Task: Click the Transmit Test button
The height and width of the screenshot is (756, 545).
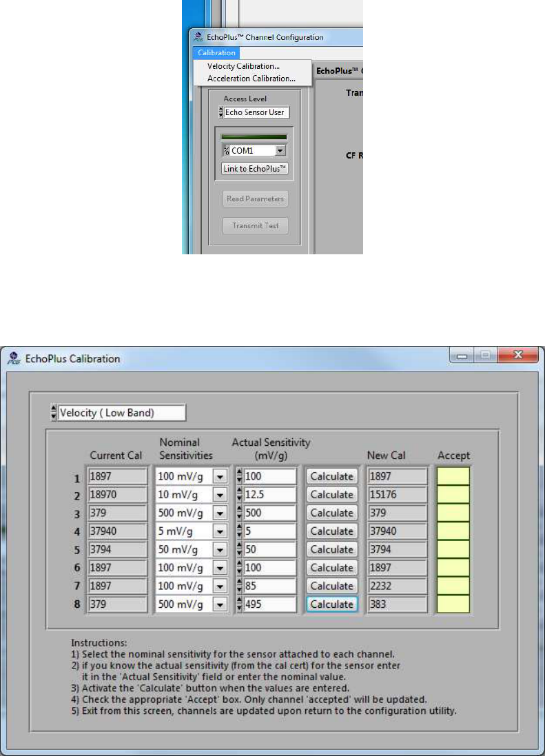Action: 256,225
